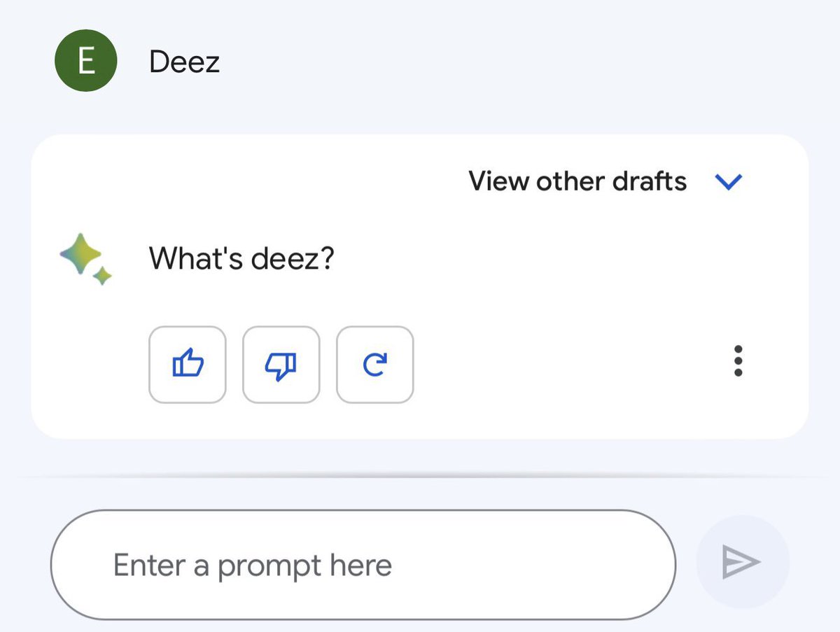The image size is (840, 632).
Task: Click the paper plane send icon
Action: pyautogui.click(x=742, y=562)
